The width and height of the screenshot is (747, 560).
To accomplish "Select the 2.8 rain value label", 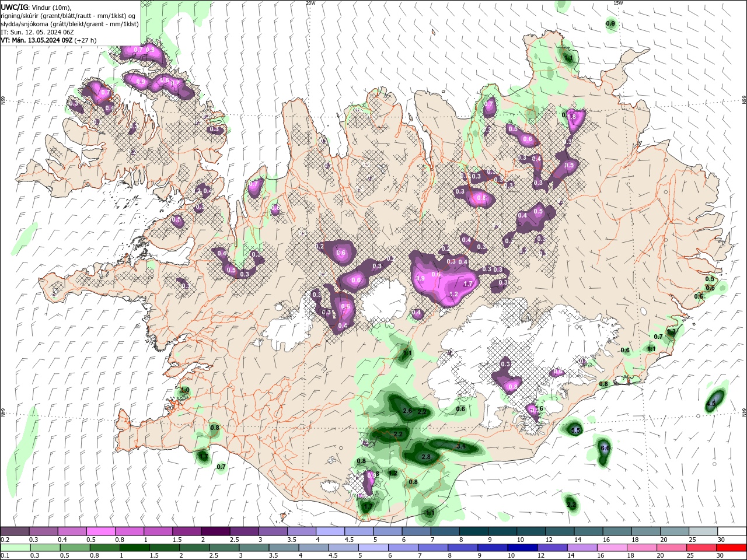I will click(426, 457).
